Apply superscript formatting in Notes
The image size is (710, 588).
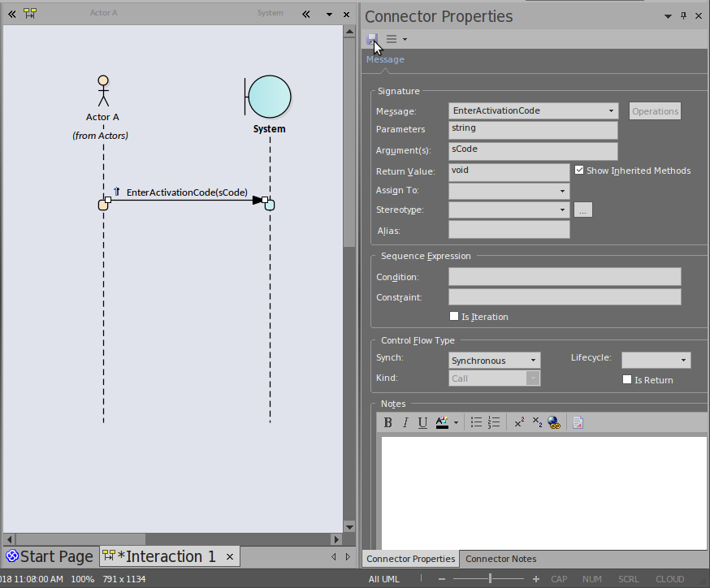tap(519, 422)
